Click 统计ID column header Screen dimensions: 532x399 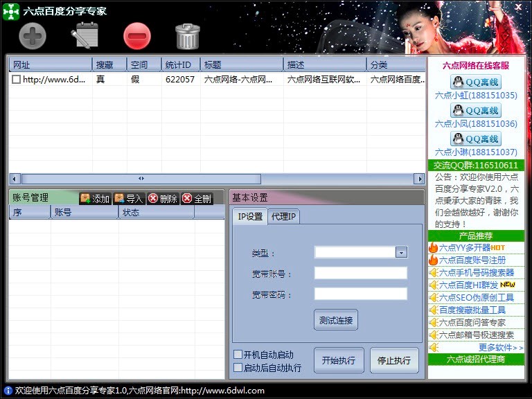tap(181, 64)
